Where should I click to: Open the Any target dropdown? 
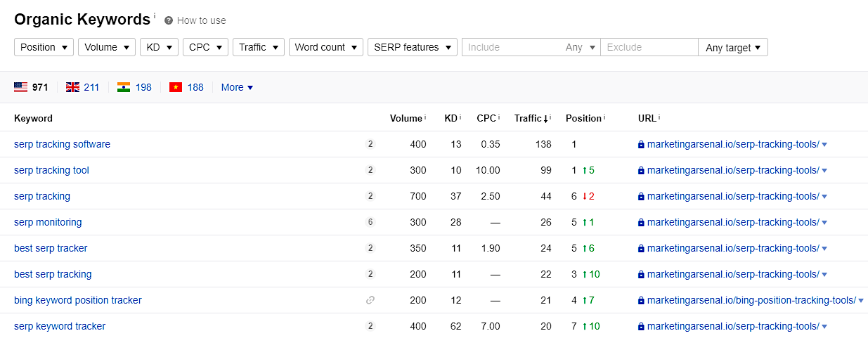coord(732,48)
